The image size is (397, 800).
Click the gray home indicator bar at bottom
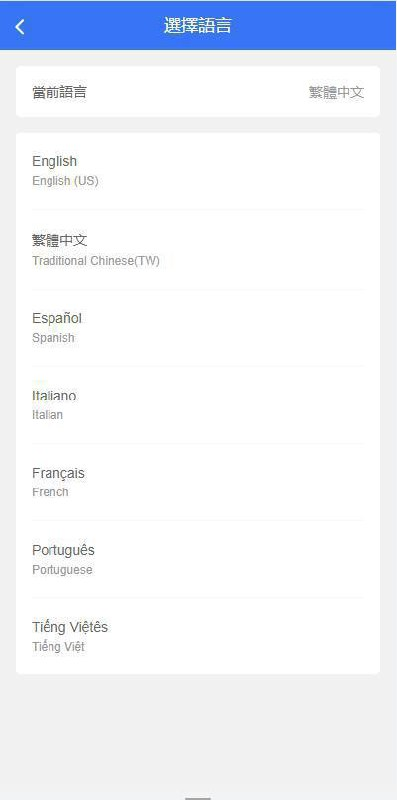(x=198, y=798)
